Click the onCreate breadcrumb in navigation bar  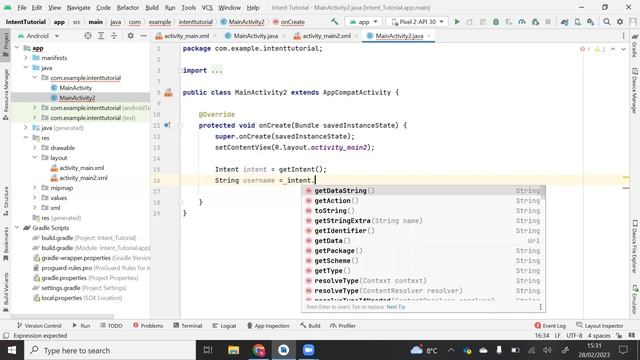click(292, 22)
